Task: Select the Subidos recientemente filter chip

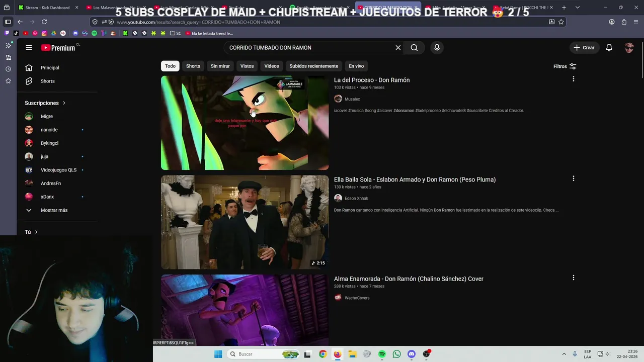Action: [x=314, y=66]
